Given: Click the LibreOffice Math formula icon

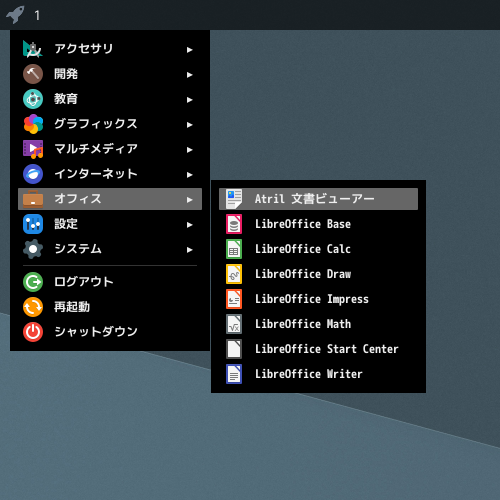Looking at the screenshot, I should click(234, 324).
